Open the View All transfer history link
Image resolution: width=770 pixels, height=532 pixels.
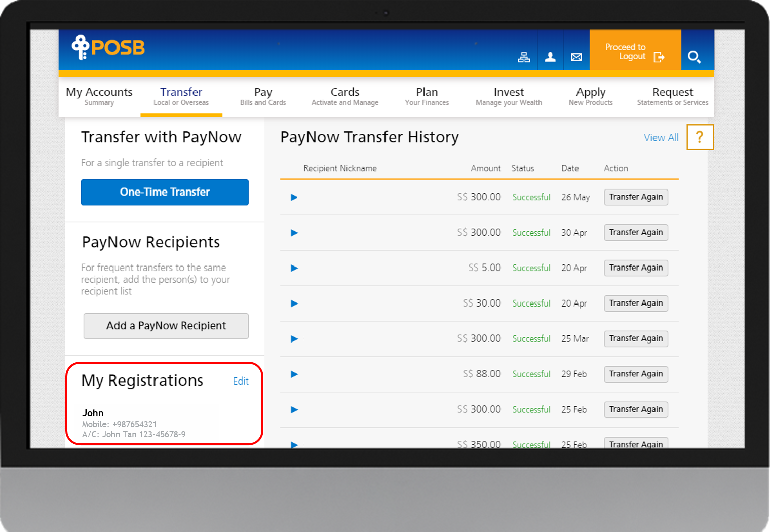pyautogui.click(x=661, y=137)
